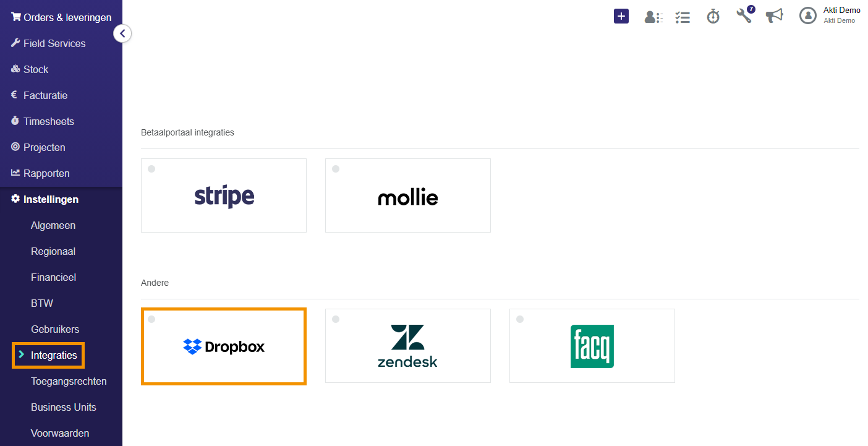Screen dimensions: 868x446
Task: Toggle the Zendesk integration status dot
Action: pos(336,319)
